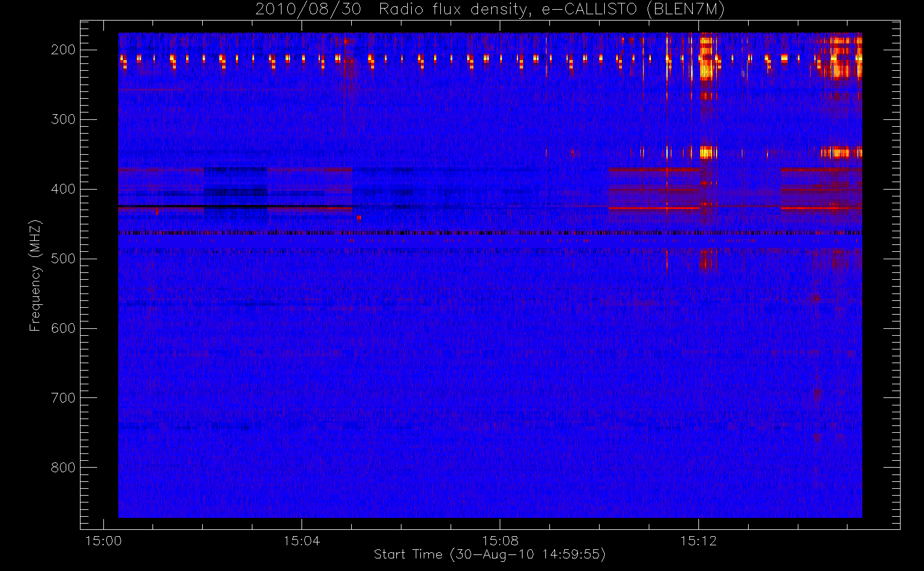Click the 200 frequency tick label
The width and height of the screenshot is (924, 571).
63,50
